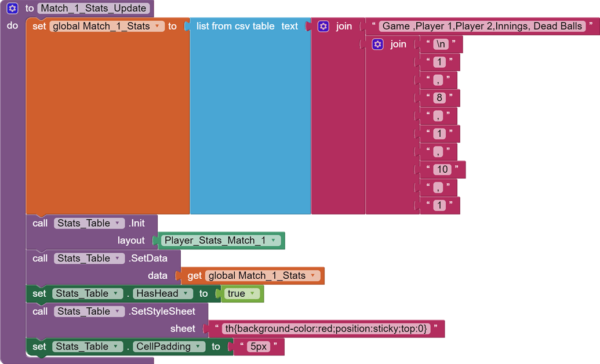This screenshot has height=364, width=600.
Task: Click the th background-color stylesheet text
Action: click(326, 329)
